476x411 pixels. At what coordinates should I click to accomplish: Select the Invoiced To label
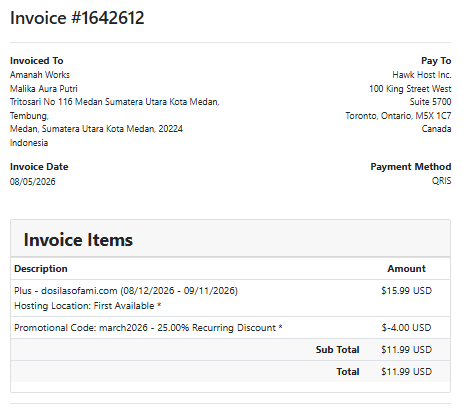click(x=37, y=61)
